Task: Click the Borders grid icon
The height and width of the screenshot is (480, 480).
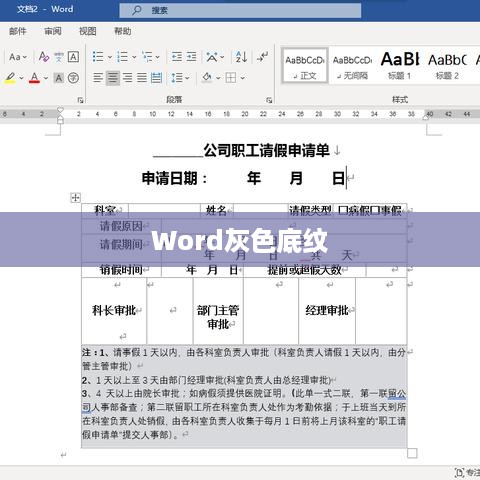Action: click(231, 78)
